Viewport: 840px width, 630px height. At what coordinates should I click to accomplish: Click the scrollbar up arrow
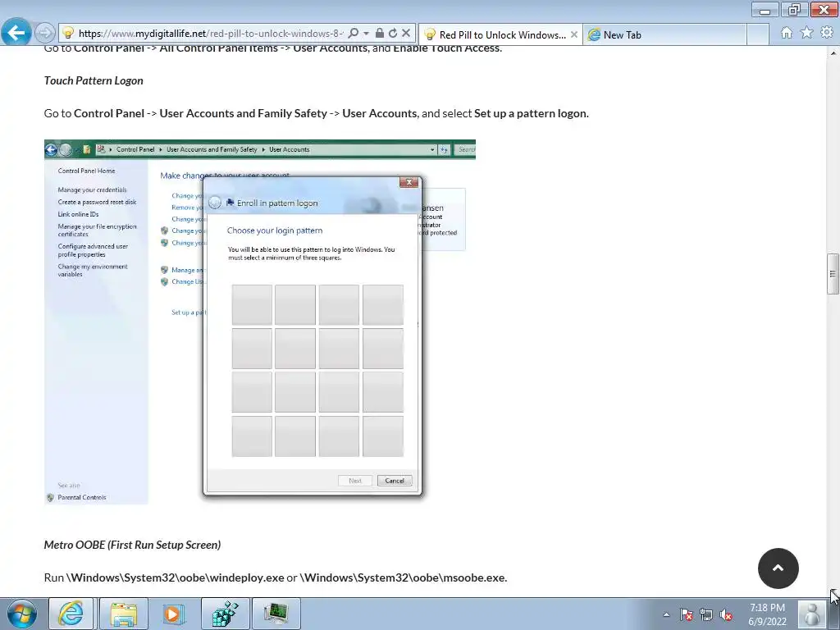[833, 53]
